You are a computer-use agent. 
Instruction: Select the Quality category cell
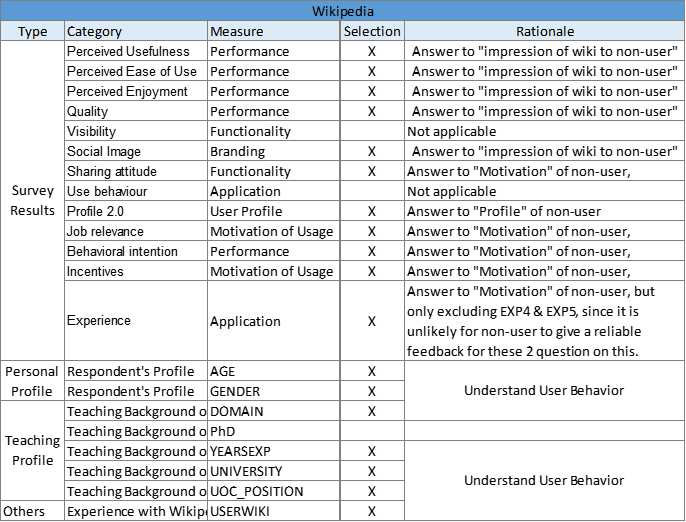click(x=136, y=111)
